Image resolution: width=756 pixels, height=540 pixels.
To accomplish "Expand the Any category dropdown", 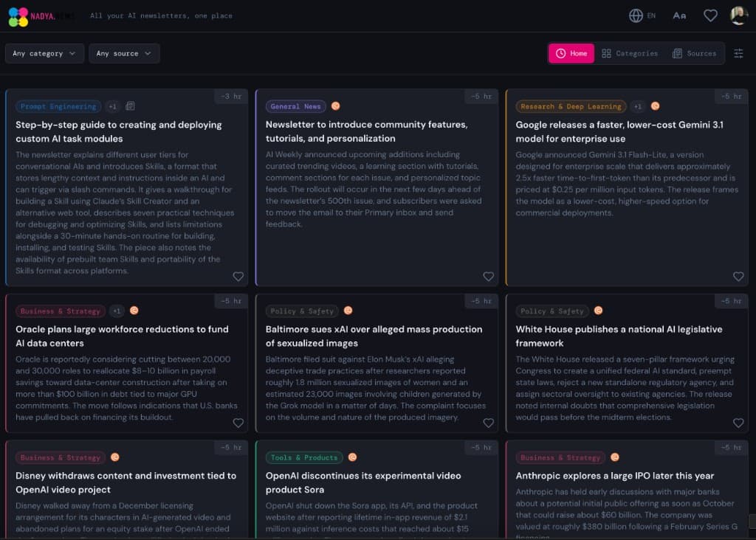I will tap(44, 53).
